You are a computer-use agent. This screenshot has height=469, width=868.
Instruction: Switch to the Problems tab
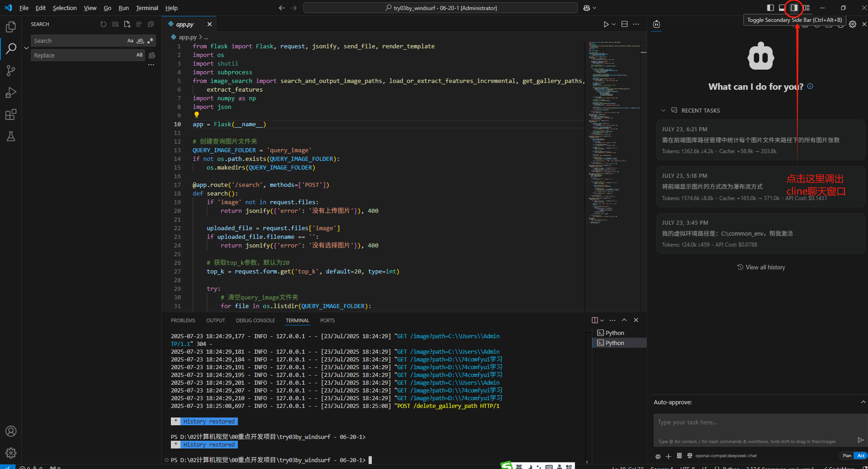183,320
